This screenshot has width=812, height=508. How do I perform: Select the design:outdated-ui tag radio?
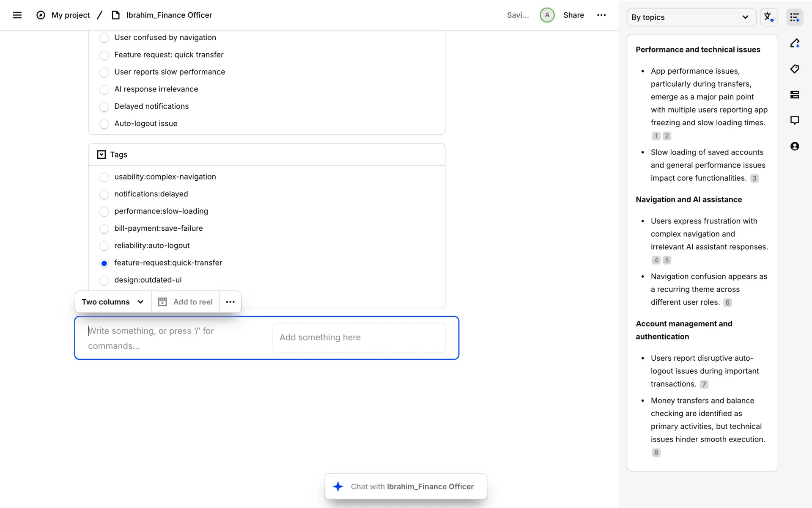(104, 280)
